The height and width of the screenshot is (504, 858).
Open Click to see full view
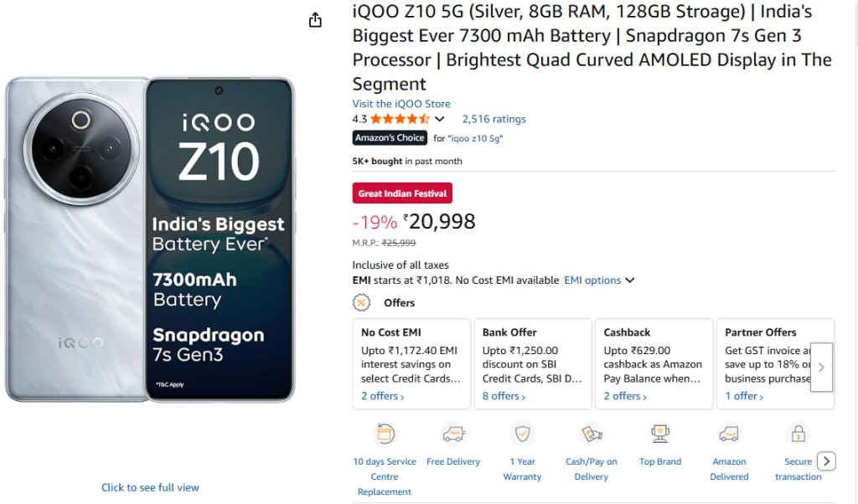[150, 486]
